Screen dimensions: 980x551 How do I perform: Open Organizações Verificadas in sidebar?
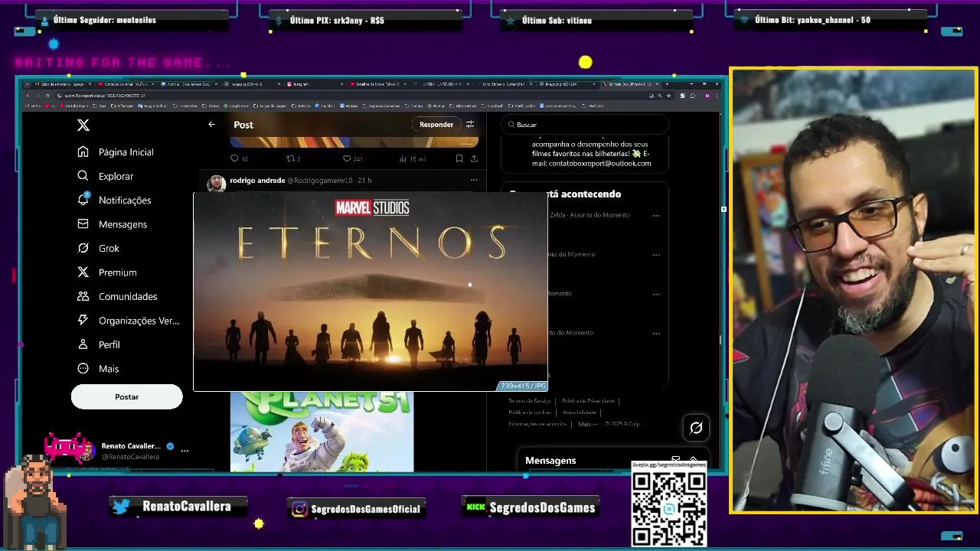pos(129,321)
